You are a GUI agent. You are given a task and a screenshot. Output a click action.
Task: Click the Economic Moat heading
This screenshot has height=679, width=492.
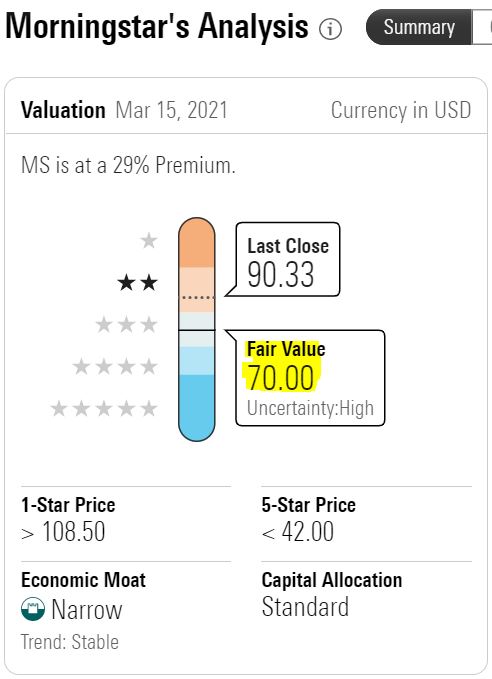tap(84, 580)
